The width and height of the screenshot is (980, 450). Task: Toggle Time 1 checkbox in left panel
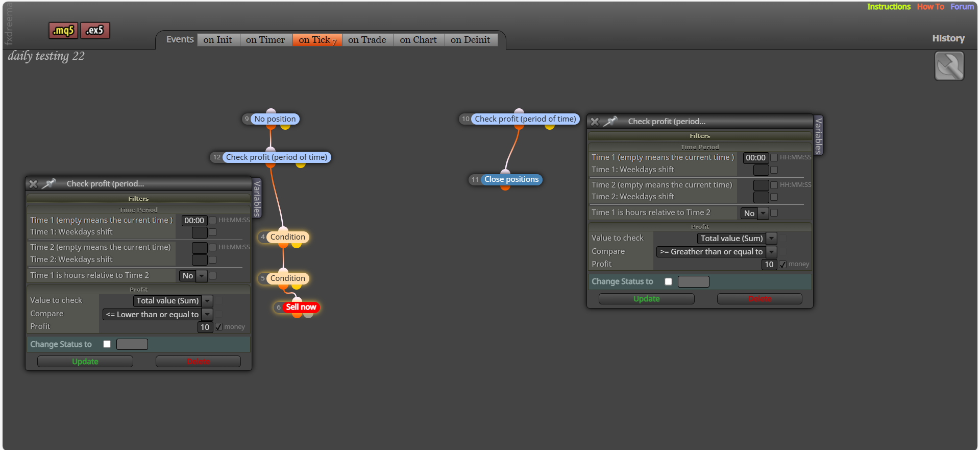(x=213, y=221)
